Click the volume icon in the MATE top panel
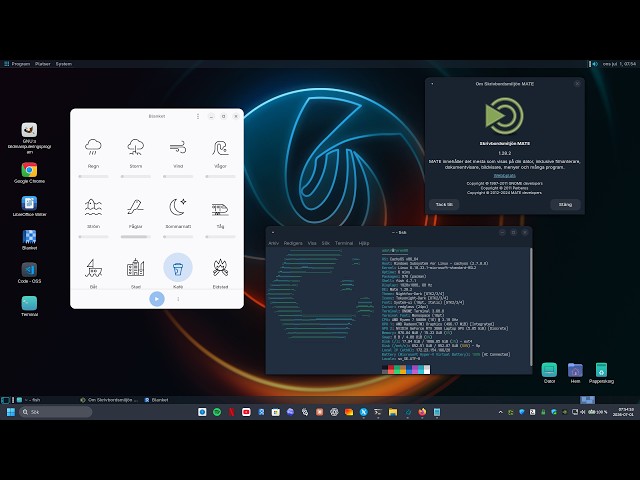Screen dimensions: 640x480 click(x=595, y=64)
